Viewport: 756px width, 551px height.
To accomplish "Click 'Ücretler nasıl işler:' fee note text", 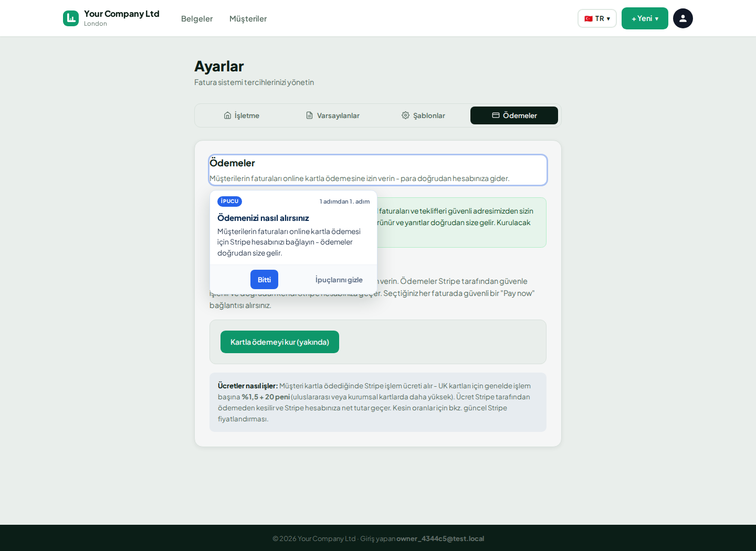I will [x=248, y=386].
